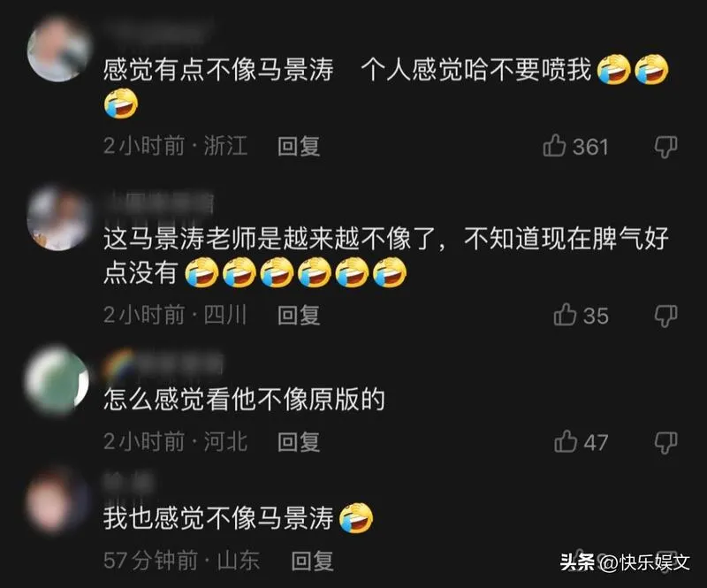
Task: Dislike the comment from 河北
Action: (665, 442)
